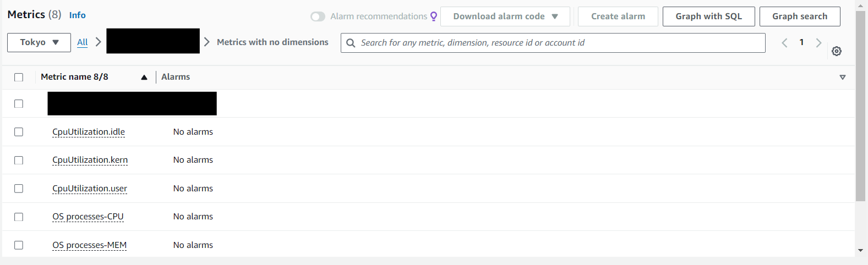Click the search magnifier icon
This screenshot has width=868, height=265.
click(x=351, y=43)
